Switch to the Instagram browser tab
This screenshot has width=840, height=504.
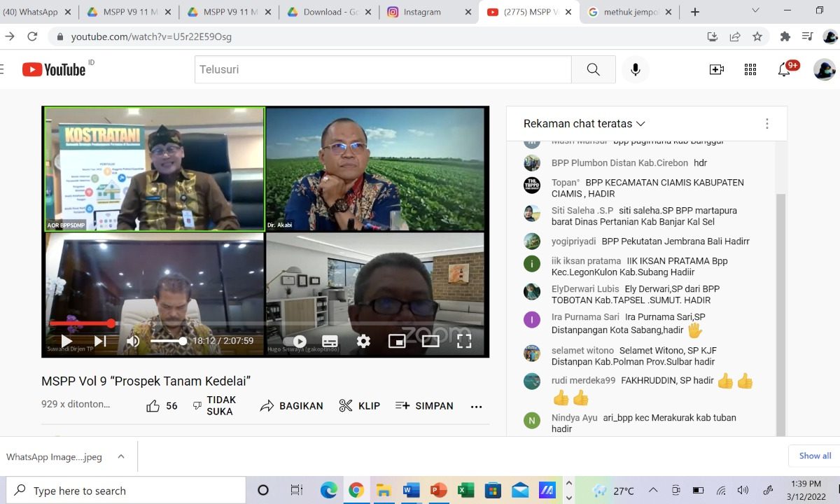pyautogui.click(x=423, y=12)
